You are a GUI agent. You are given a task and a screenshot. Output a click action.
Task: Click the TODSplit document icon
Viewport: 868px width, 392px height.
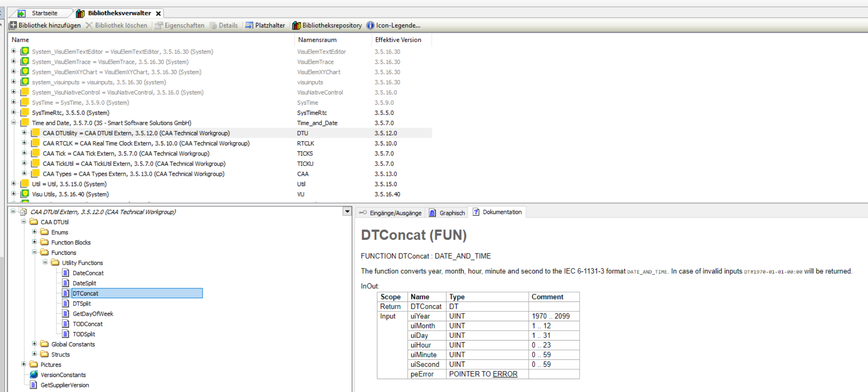pyautogui.click(x=66, y=334)
